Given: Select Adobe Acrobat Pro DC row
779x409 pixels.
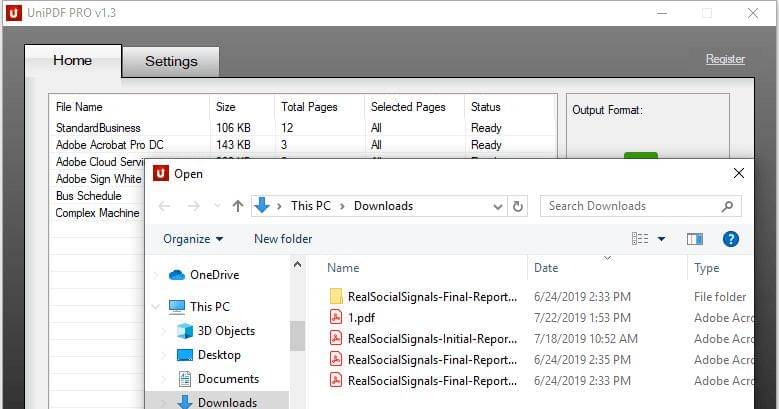Looking at the screenshot, I should tap(303, 145).
